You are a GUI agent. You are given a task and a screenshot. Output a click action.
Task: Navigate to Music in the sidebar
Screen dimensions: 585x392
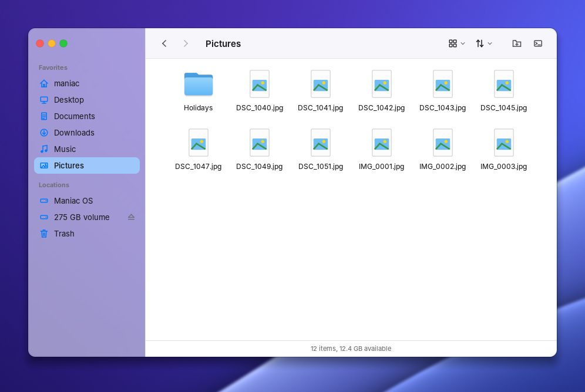click(x=87, y=149)
